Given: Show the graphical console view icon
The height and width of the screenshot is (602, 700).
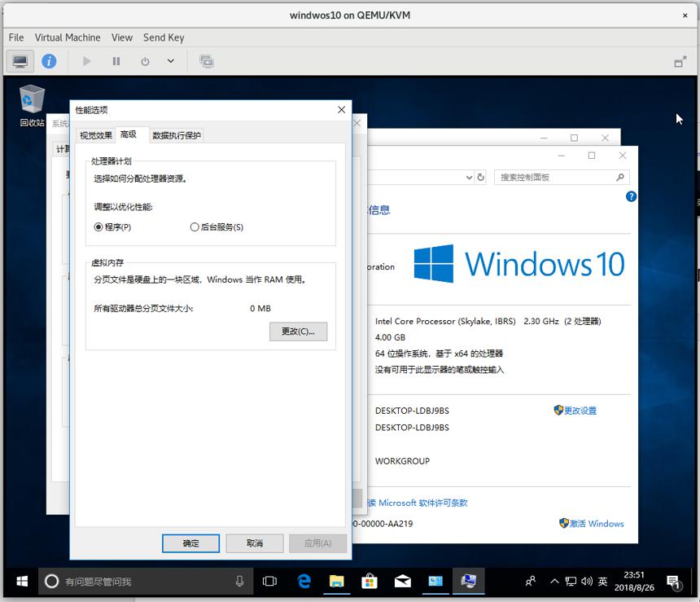Looking at the screenshot, I should (x=20, y=61).
